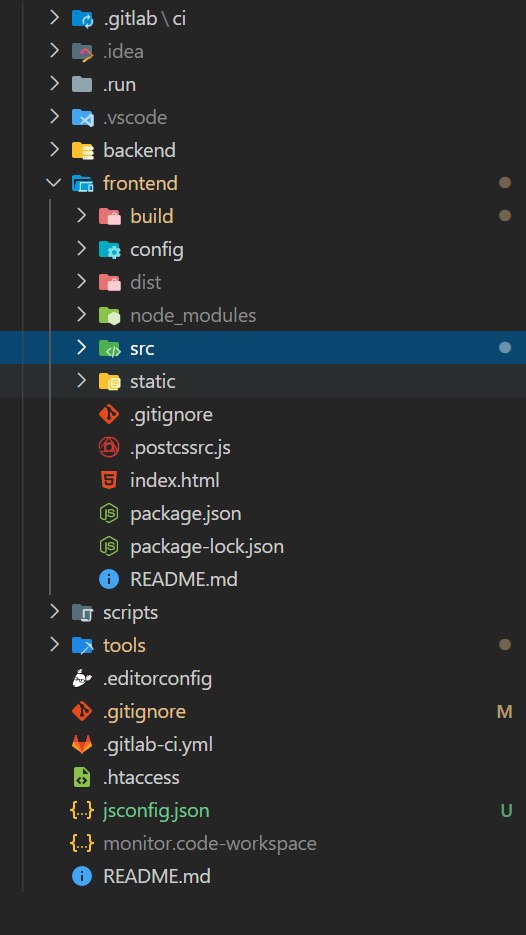Click the backend folder icon
This screenshot has height=935, width=526.
(x=82, y=150)
